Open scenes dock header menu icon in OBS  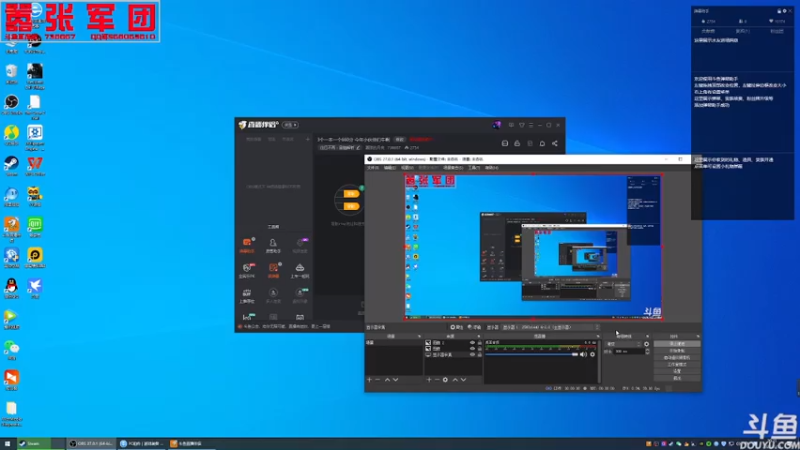(419, 336)
